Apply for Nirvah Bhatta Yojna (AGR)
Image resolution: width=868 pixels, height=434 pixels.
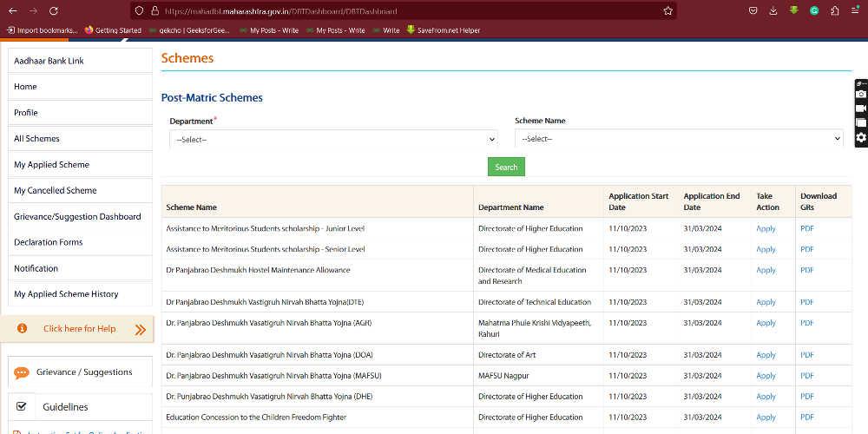click(766, 323)
